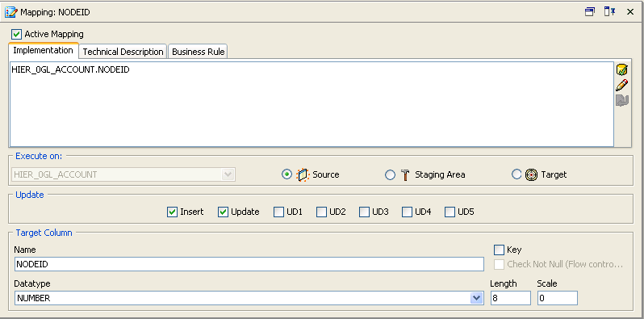Click the greyed icon below the pencil
The width and height of the screenshot is (644, 319).
coord(622,100)
